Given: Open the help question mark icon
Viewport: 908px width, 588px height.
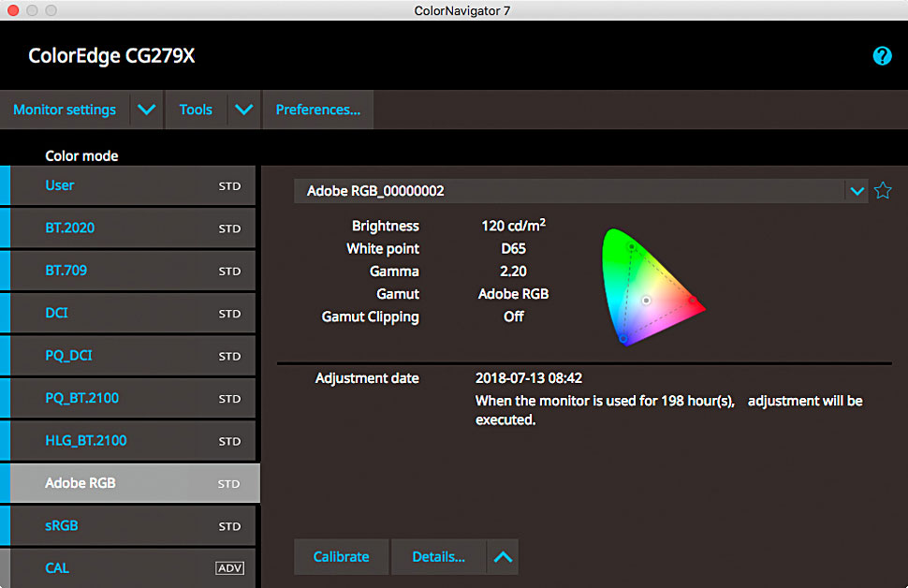Looking at the screenshot, I should point(882,56).
